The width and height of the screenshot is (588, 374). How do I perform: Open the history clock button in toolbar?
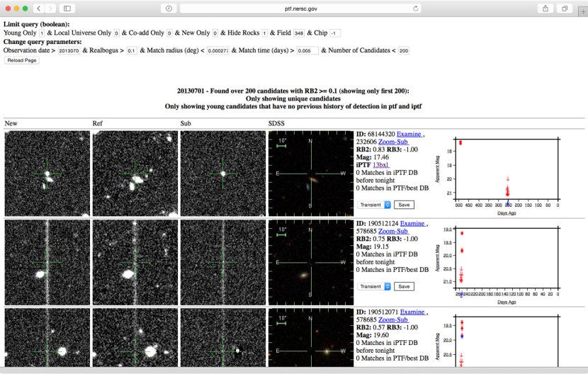click(x=169, y=8)
